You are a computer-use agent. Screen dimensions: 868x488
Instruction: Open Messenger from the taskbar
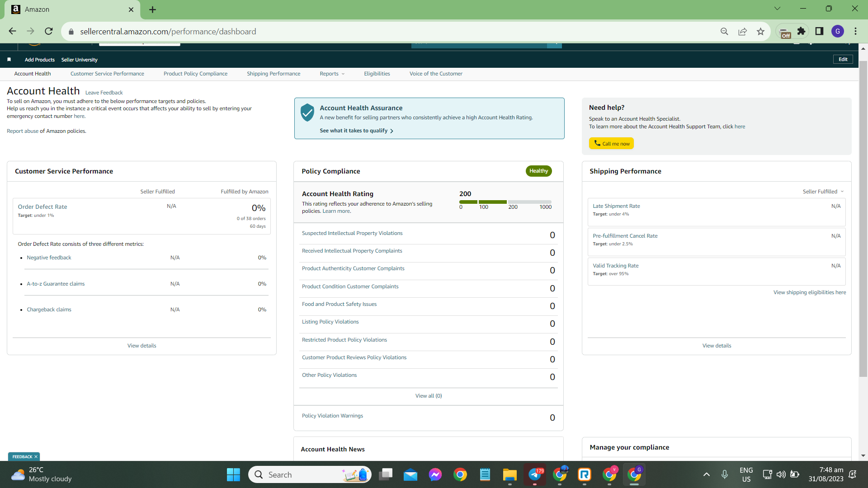435,475
